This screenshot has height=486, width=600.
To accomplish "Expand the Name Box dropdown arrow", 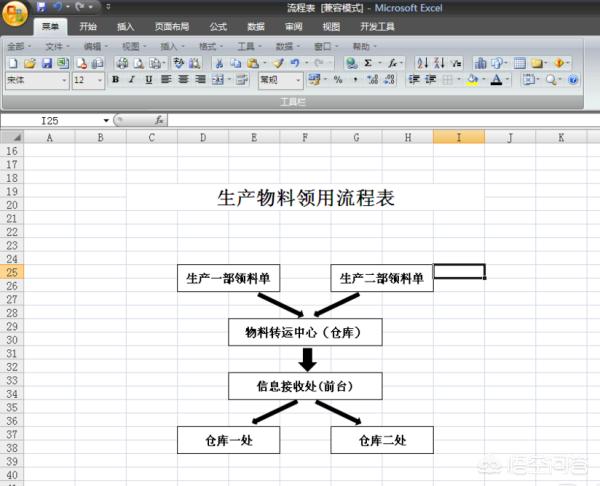I will pos(106,120).
